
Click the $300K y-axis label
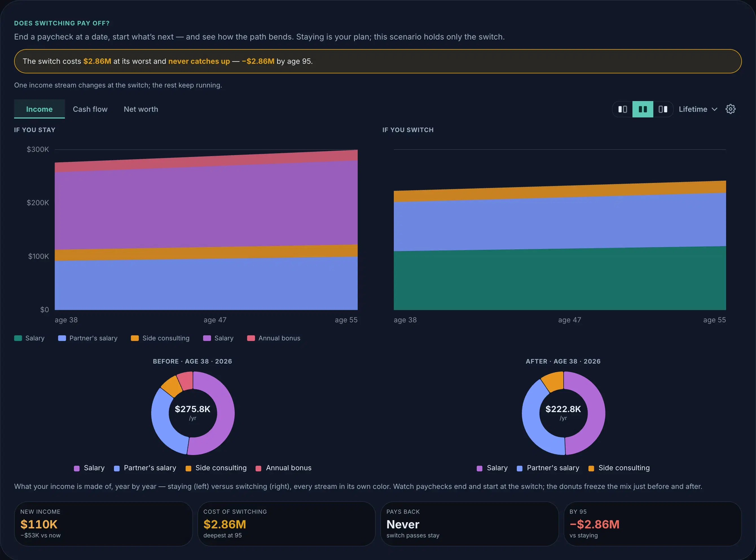38,149
